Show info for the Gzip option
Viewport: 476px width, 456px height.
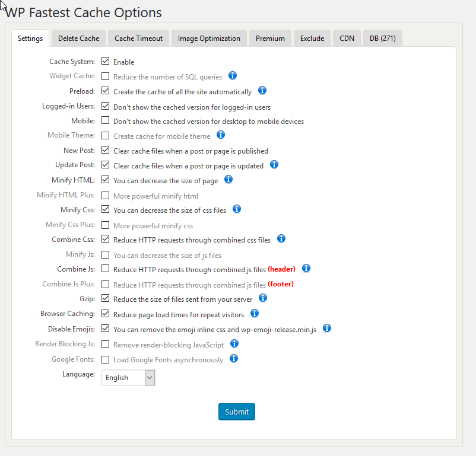point(263,298)
